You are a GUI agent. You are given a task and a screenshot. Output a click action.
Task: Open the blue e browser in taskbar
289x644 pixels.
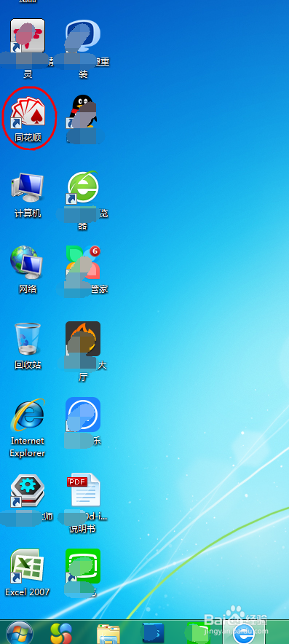click(x=244, y=633)
